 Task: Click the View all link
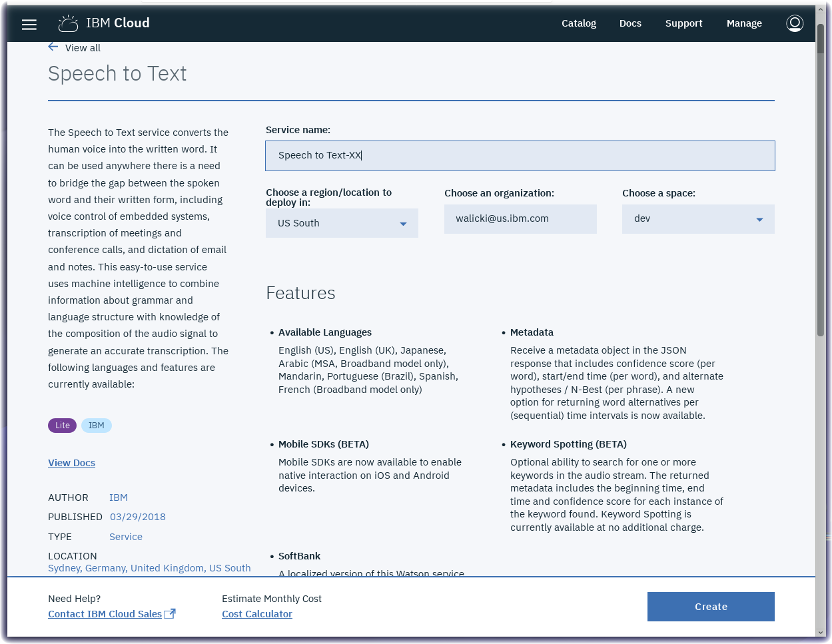click(83, 48)
